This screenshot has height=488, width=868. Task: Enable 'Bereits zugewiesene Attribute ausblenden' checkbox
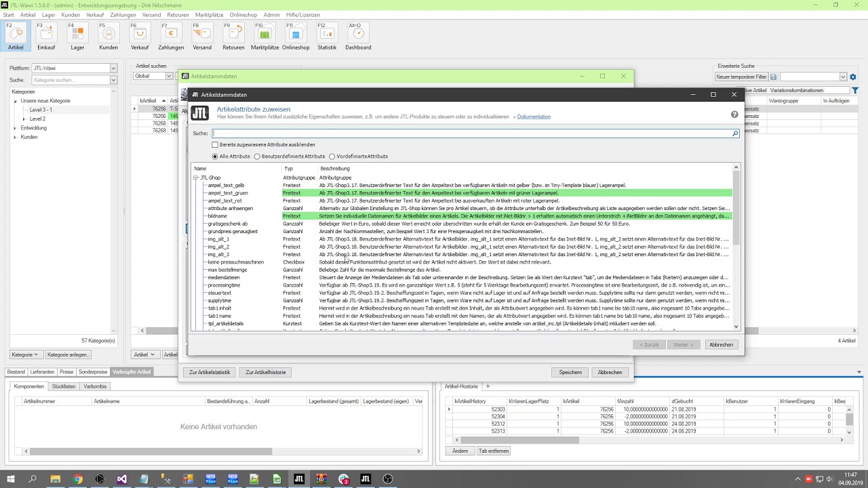pos(215,144)
